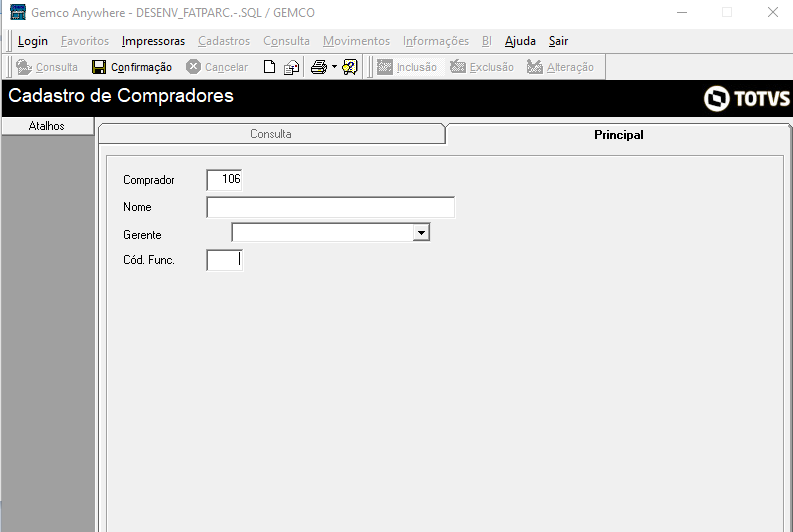Open the Gerente dropdown list
Viewport: 793px width, 532px height.
pos(421,233)
